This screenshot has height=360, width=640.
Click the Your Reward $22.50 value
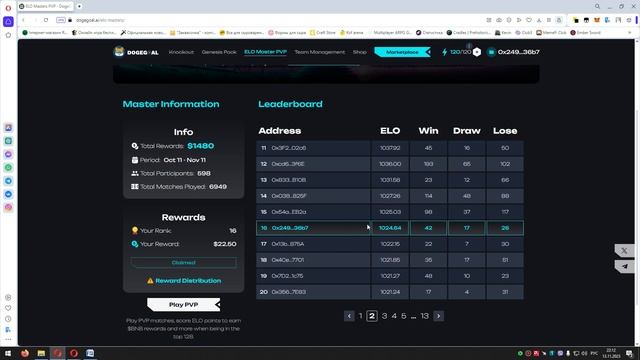click(x=225, y=244)
